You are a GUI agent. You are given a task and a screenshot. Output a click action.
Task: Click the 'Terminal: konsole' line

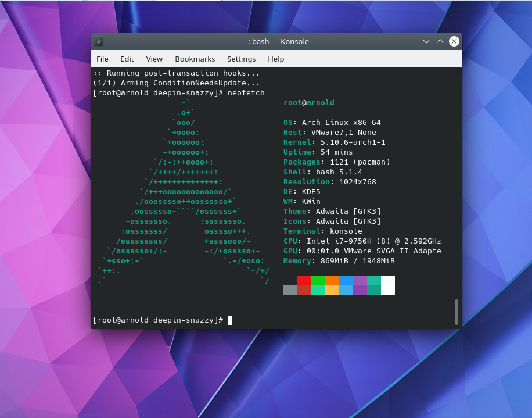pos(323,231)
